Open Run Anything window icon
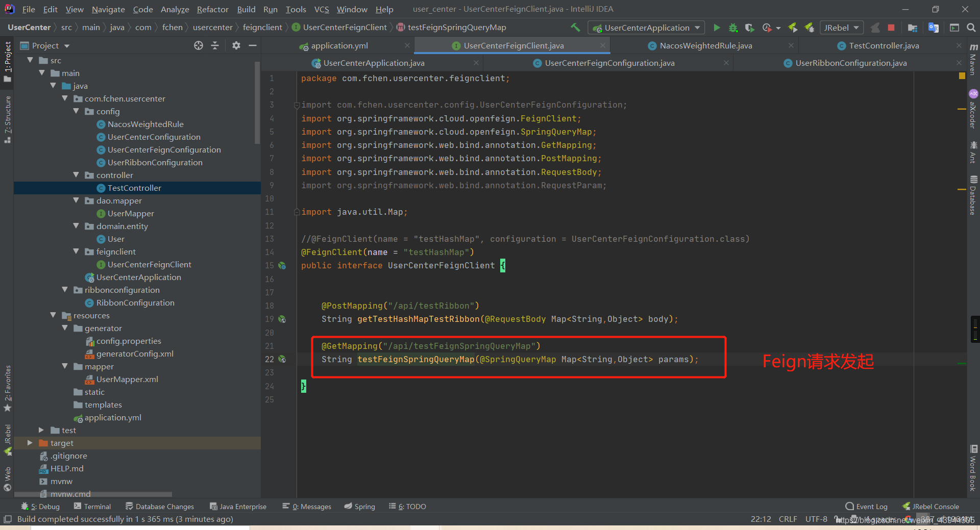980x530 pixels. tap(954, 28)
